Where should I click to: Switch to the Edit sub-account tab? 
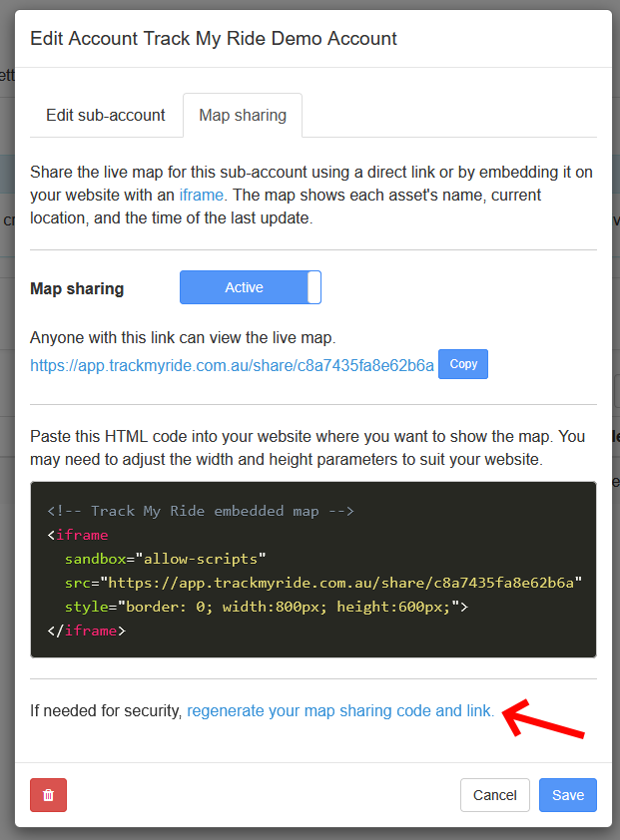(106, 115)
